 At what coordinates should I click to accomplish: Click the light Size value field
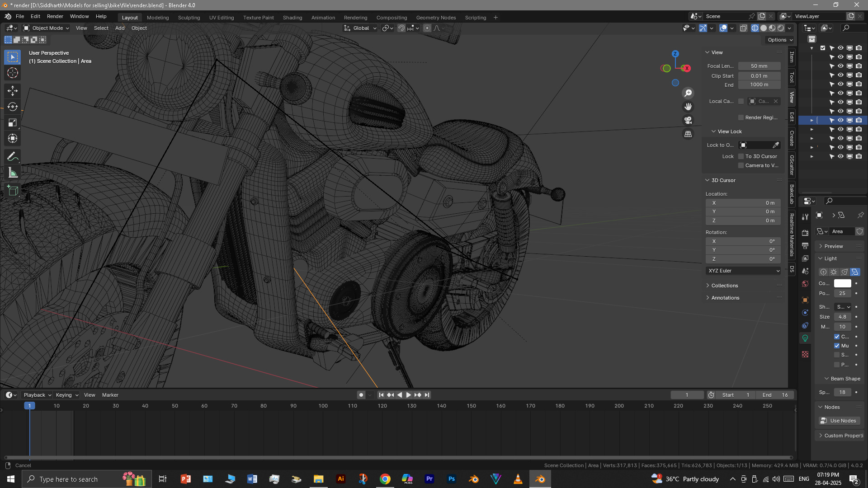843,317
